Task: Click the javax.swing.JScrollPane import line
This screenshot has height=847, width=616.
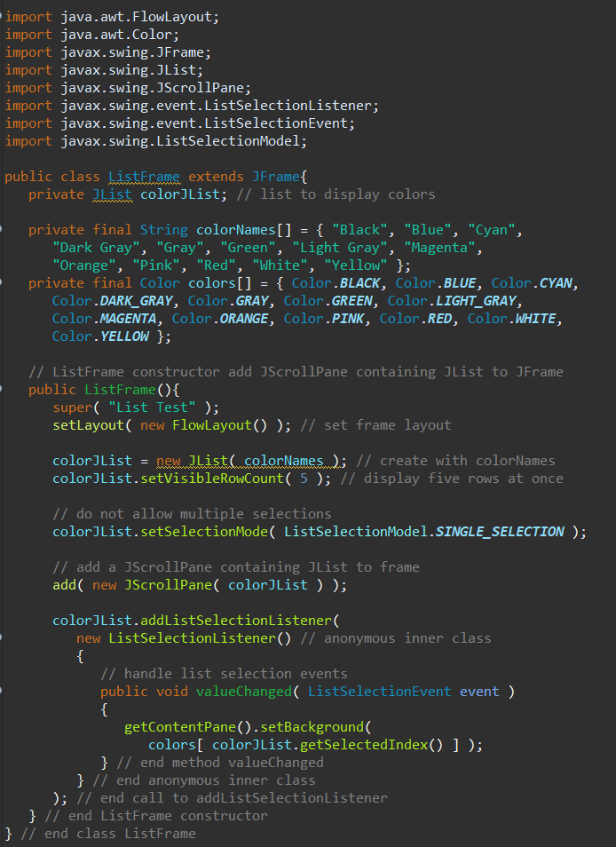Action: point(128,88)
